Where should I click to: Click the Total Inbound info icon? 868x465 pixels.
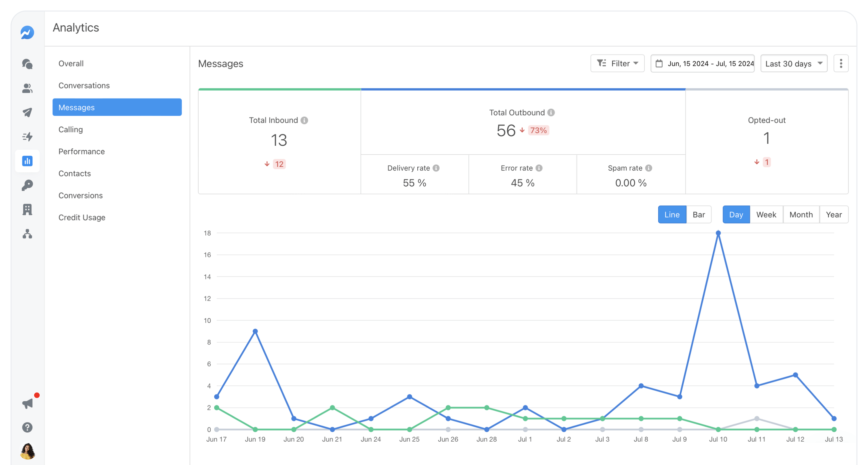pyautogui.click(x=304, y=120)
